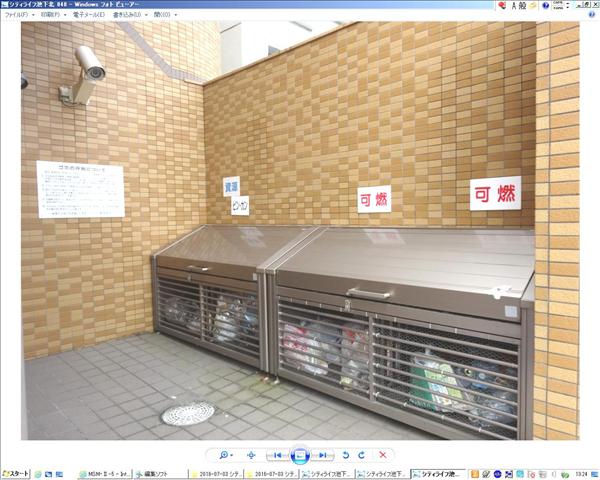Minimize the Photo Viewer window

coord(579,5)
